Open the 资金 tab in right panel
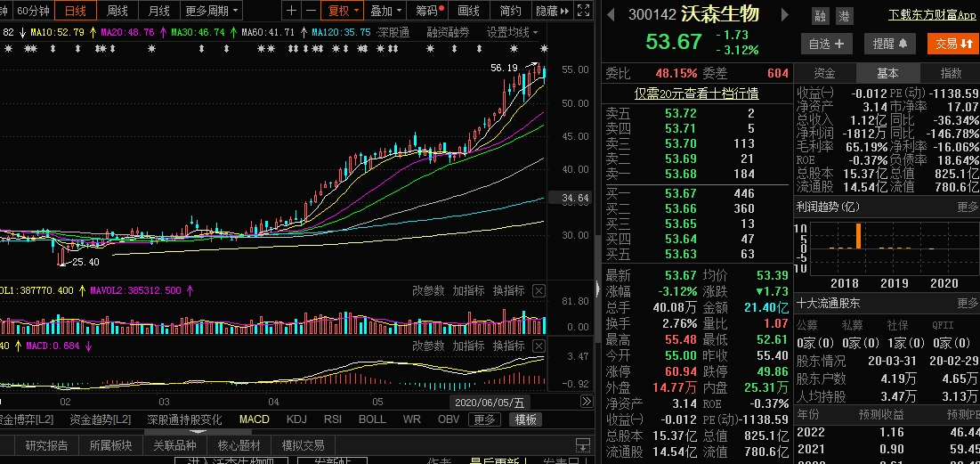Viewport: 980px width, 464px height. click(x=824, y=74)
